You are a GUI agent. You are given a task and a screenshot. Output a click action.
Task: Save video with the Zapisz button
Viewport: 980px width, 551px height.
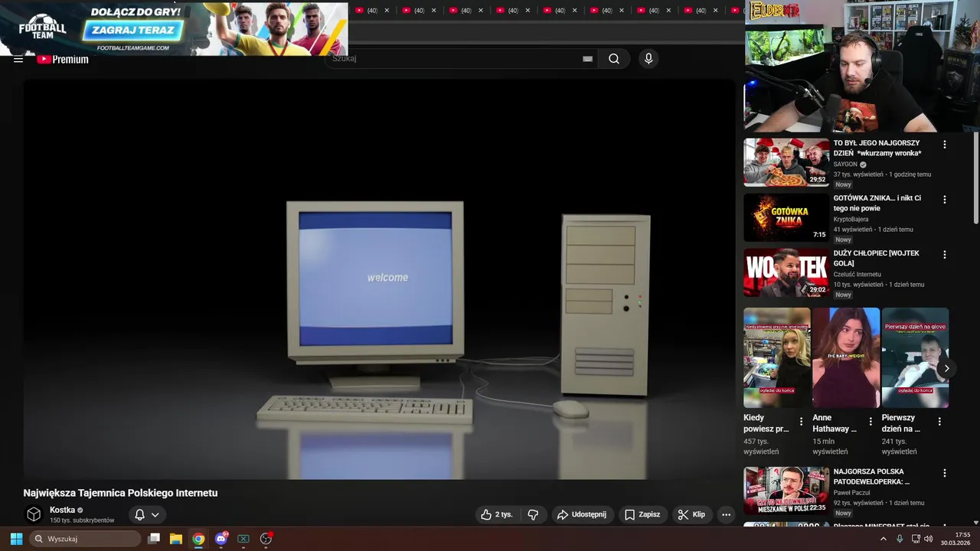(642, 515)
